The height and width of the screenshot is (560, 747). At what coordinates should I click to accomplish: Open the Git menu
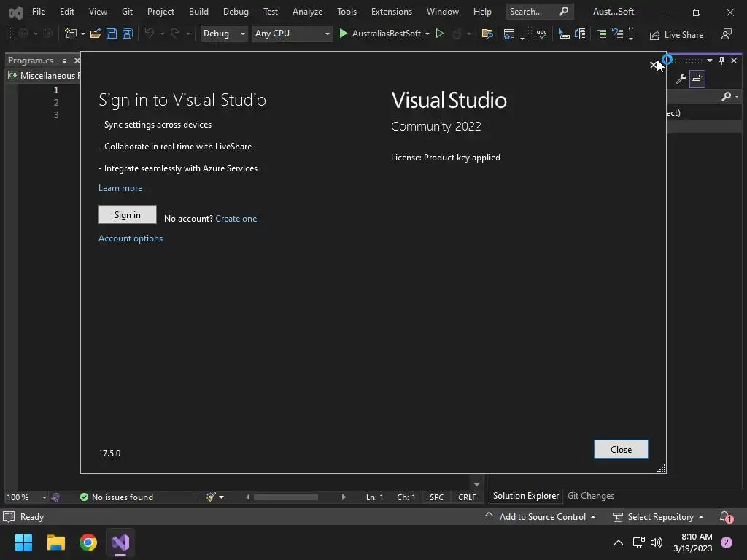pos(127,12)
